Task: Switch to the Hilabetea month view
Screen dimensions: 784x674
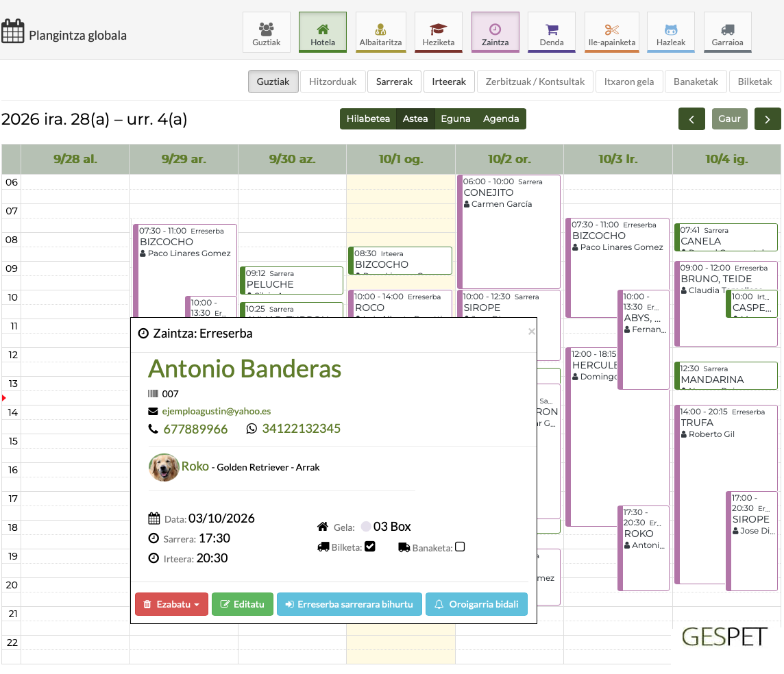Action: click(368, 119)
